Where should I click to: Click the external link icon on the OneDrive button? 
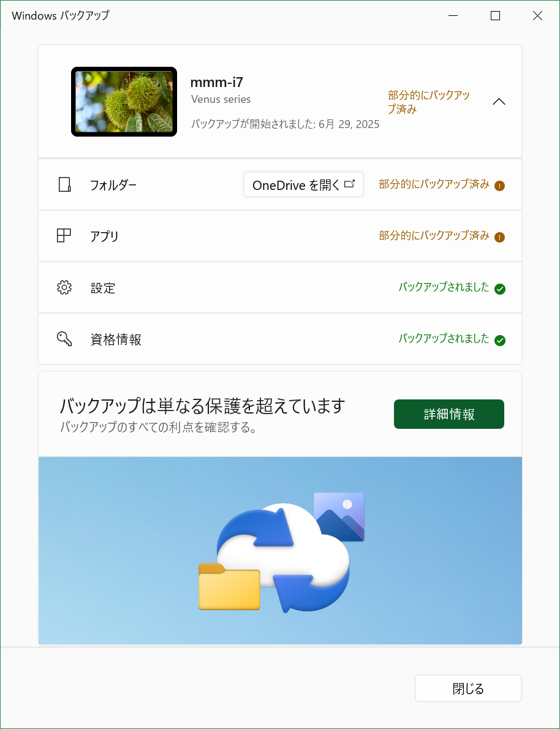coord(349,184)
